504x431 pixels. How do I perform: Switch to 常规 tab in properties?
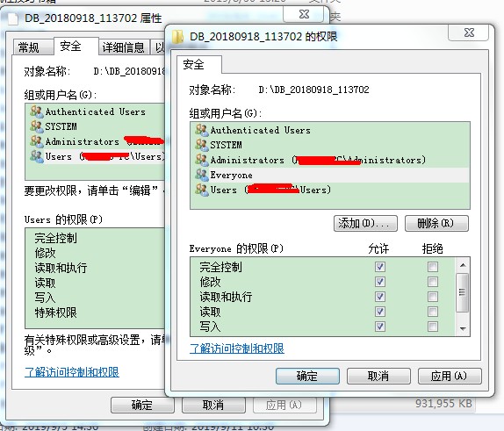(x=29, y=47)
